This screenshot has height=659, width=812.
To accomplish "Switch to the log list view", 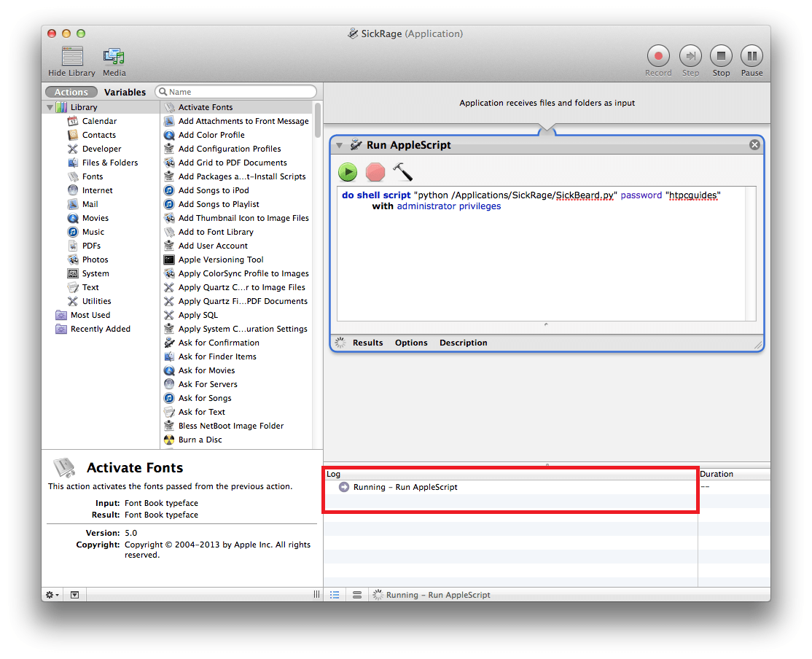I will click(x=335, y=595).
